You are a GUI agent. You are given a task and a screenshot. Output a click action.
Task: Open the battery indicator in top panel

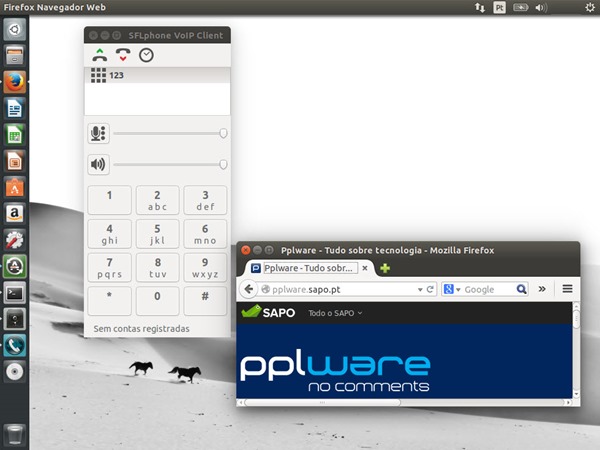(520, 7)
